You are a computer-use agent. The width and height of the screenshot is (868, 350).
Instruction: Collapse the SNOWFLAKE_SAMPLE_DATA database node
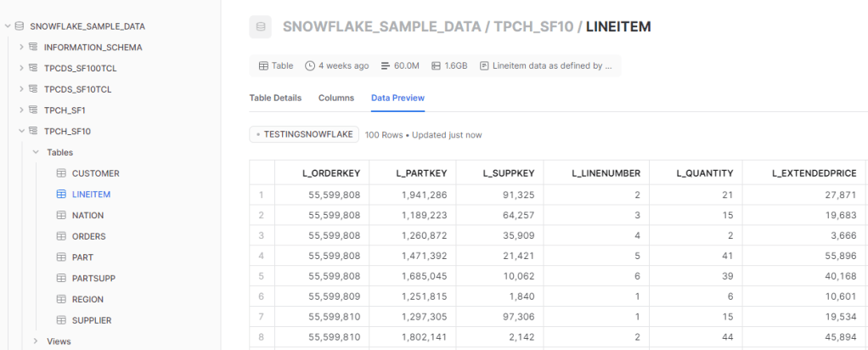point(7,26)
